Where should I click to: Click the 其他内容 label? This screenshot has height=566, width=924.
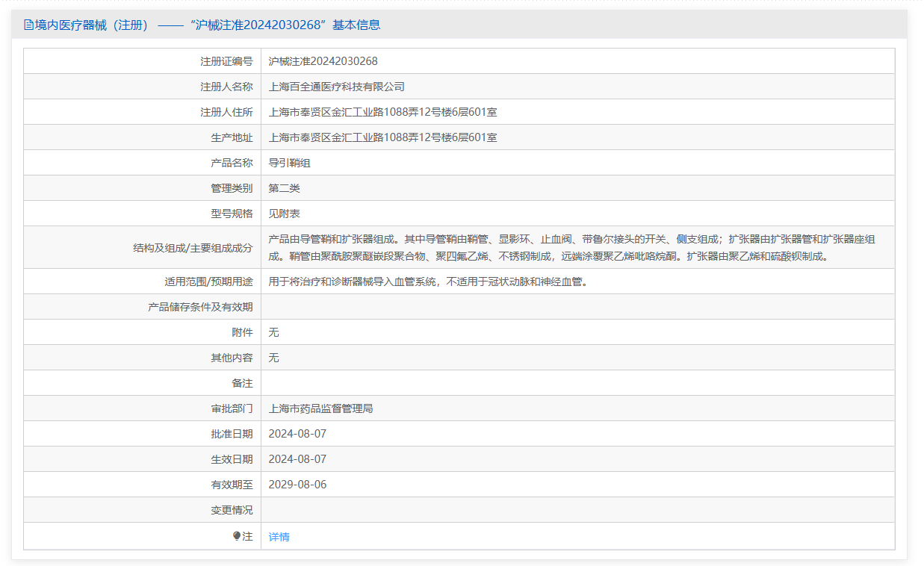232,358
